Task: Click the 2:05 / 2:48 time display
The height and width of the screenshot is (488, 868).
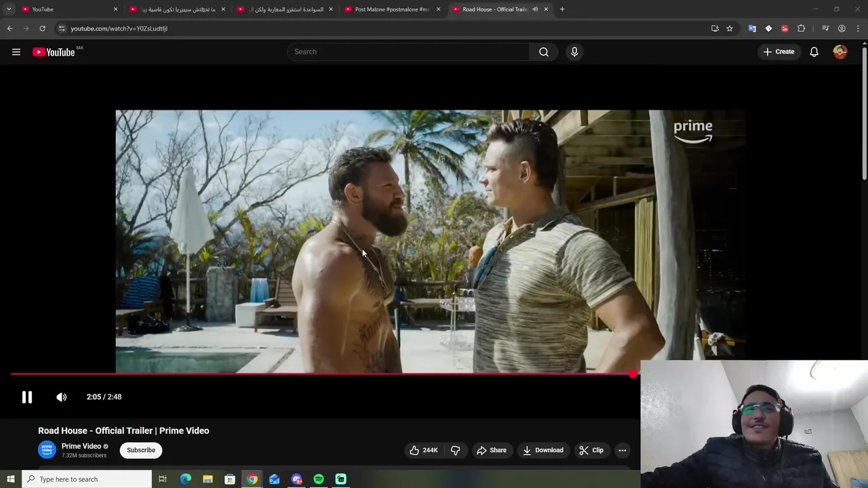Action: coord(104,397)
